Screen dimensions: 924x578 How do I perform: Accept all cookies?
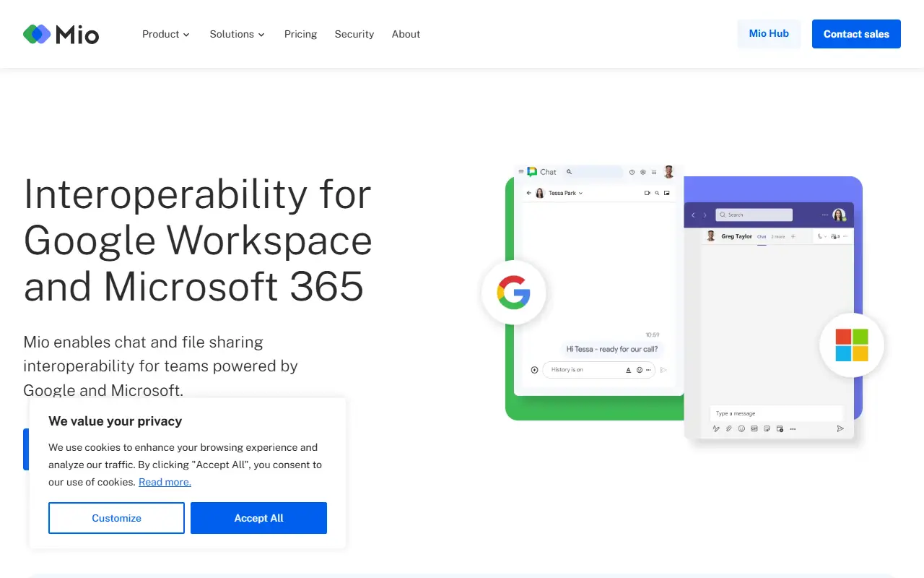pyautogui.click(x=258, y=518)
